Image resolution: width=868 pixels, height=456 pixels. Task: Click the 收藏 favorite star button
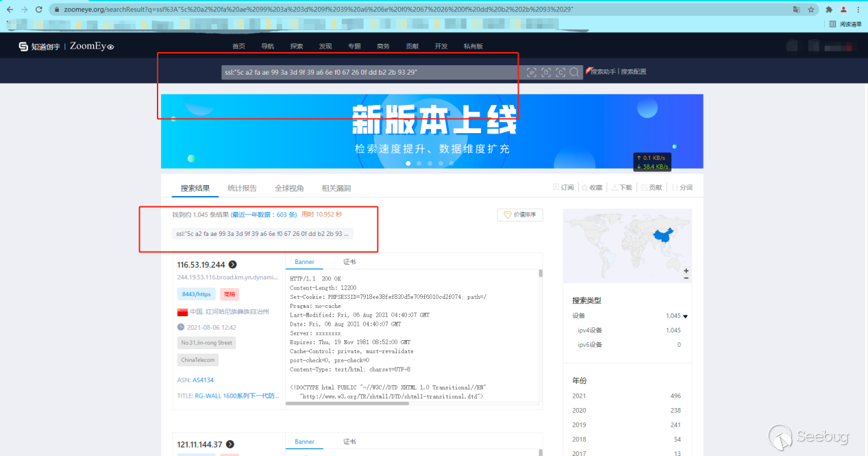tap(592, 187)
